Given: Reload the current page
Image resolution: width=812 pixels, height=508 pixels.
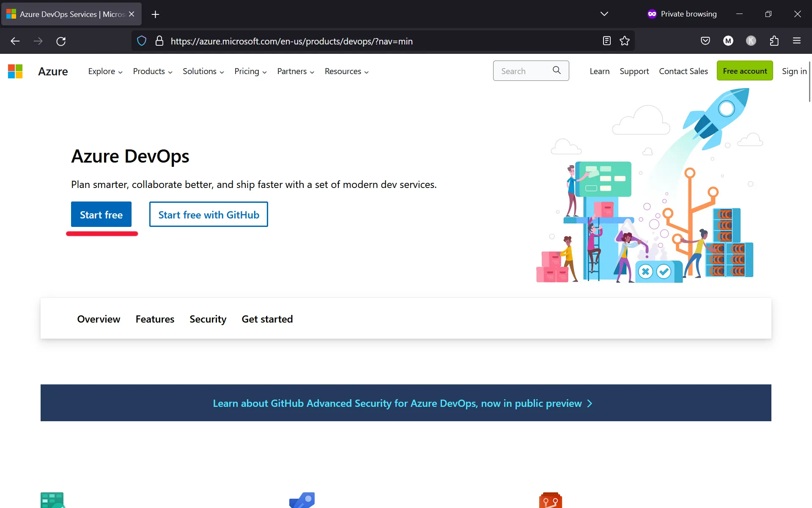Looking at the screenshot, I should [61, 41].
